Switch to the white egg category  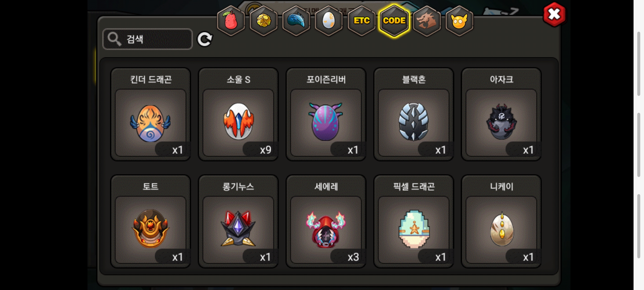point(329,21)
